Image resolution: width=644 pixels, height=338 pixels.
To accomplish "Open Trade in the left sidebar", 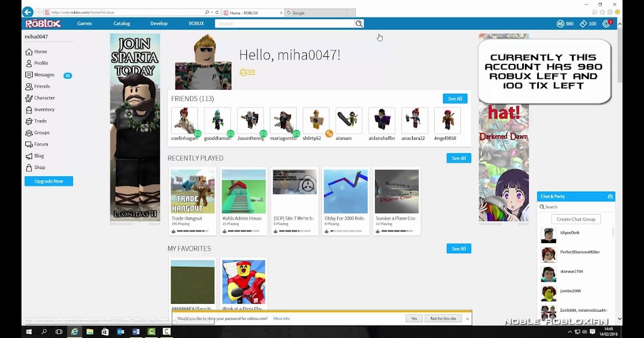I will [36, 121].
